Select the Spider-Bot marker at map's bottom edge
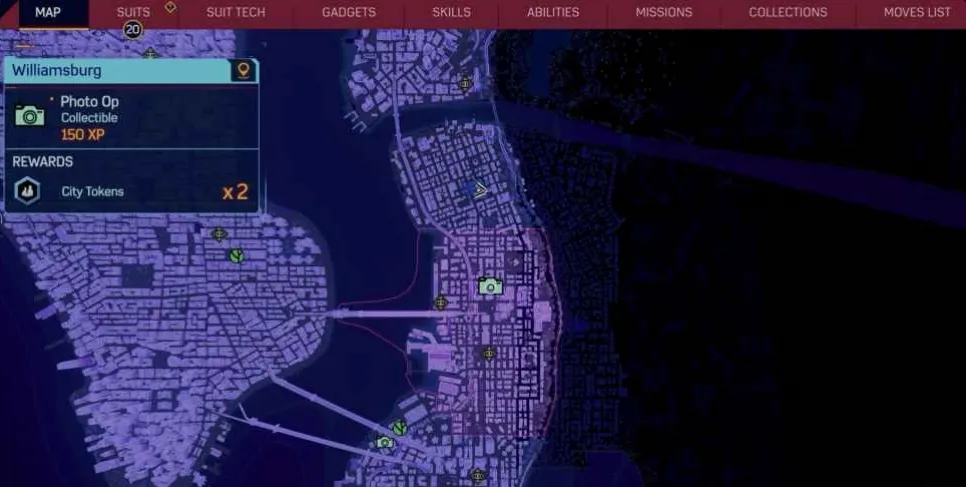The image size is (966, 487). 477,475
